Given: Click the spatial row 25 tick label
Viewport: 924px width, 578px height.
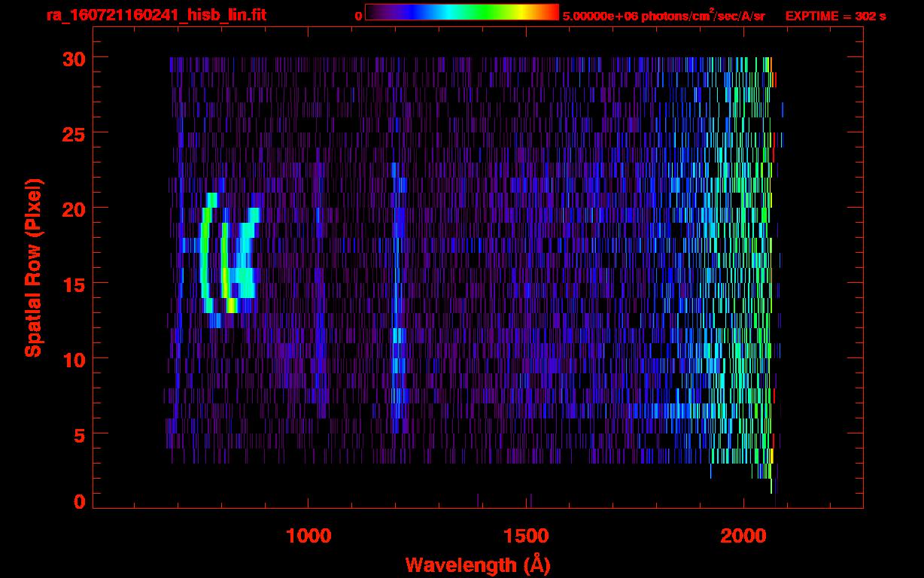Looking at the screenshot, I should tap(72, 132).
